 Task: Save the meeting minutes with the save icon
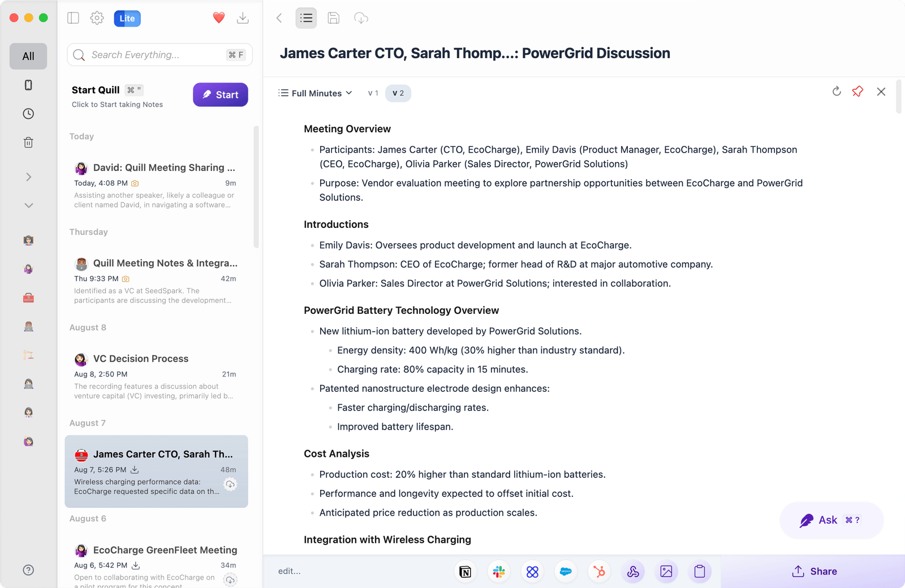pyautogui.click(x=333, y=18)
